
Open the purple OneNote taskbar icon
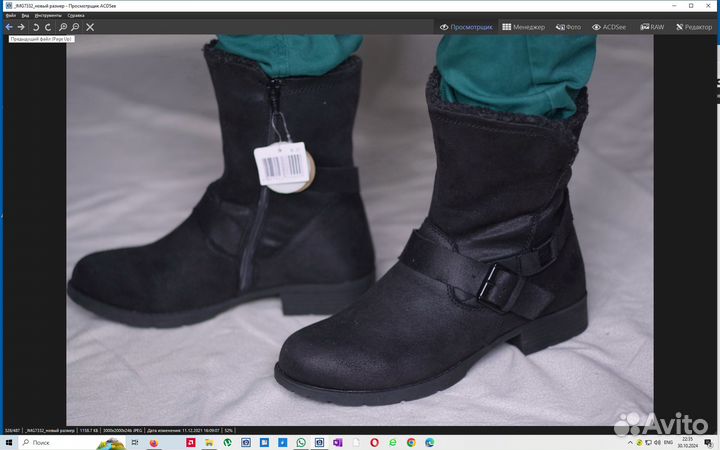pos(338,443)
